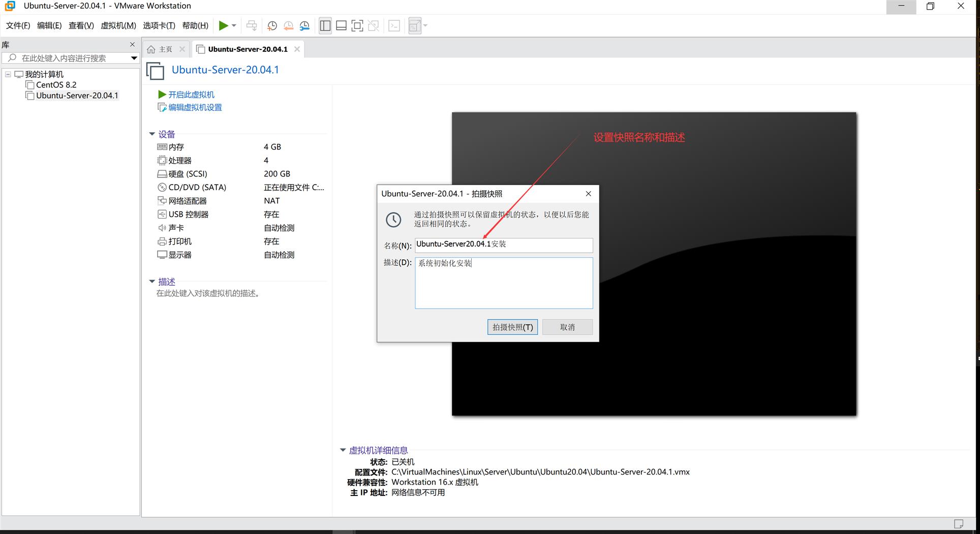Click the full screen mode icon
The height and width of the screenshot is (534, 980).
[x=357, y=25]
